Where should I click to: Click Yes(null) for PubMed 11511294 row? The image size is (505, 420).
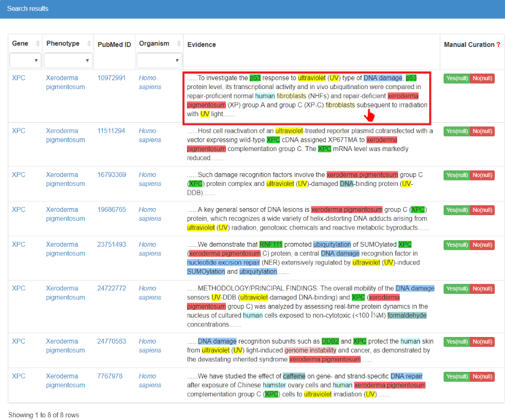(457, 131)
